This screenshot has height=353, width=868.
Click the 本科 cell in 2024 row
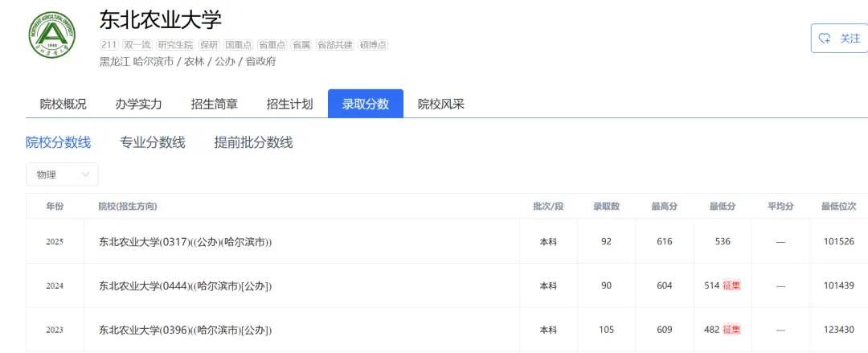[x=548, y=286]
